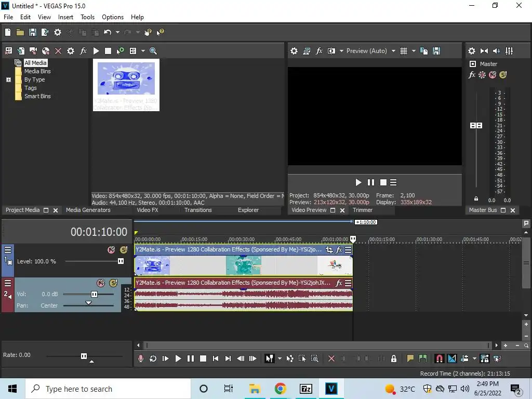Undo last action with the arrow icon
532x399 pixels.
(108, 32)
